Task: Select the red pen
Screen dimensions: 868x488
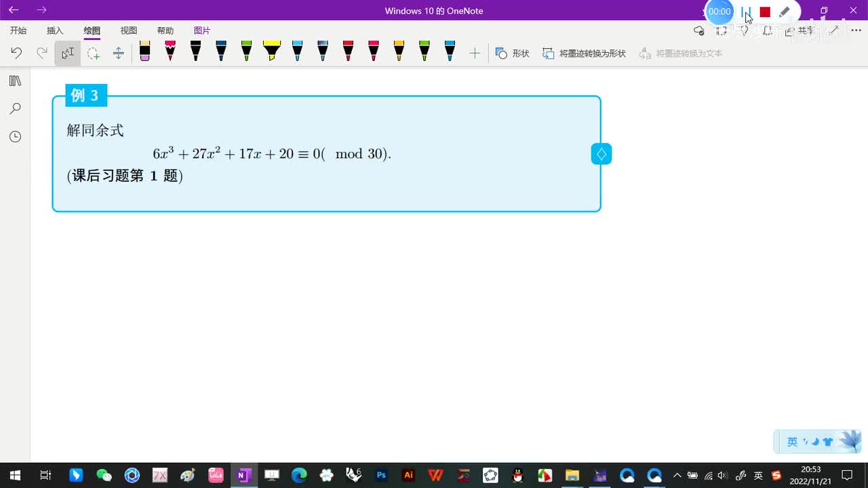Action: point(348,51)
